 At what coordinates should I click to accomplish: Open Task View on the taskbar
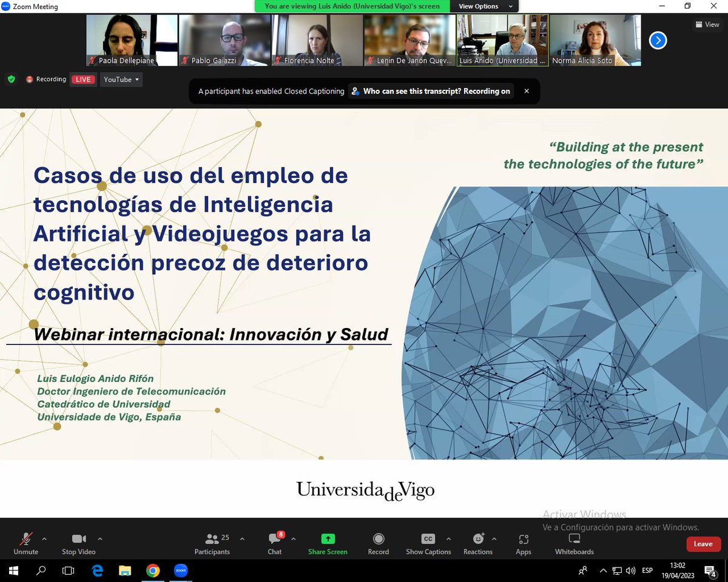(x=69, y=570)
